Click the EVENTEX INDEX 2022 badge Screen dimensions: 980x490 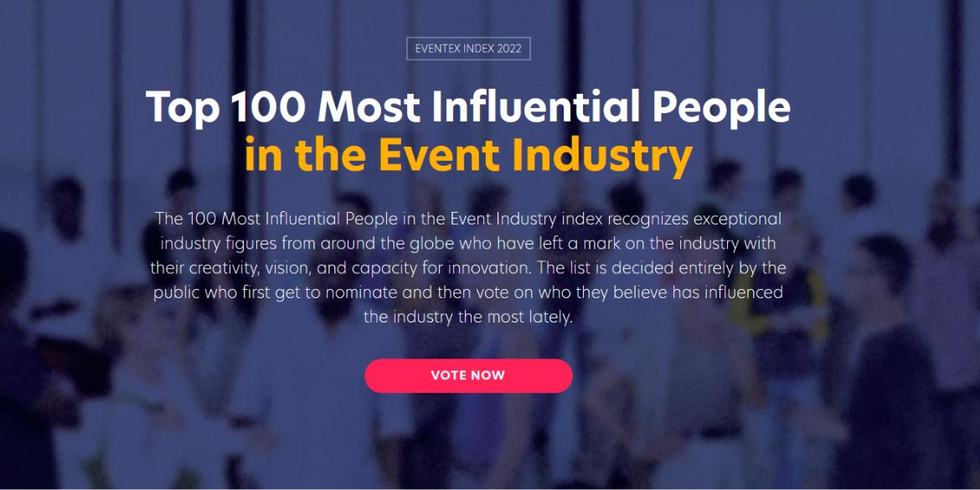click(468, 49)
